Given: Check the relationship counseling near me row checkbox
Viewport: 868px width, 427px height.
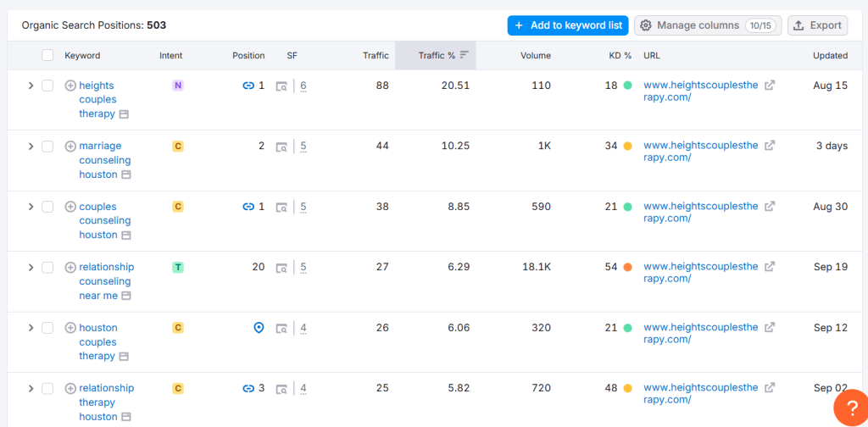Looking at the screenshot, I should tap(47, 267).
